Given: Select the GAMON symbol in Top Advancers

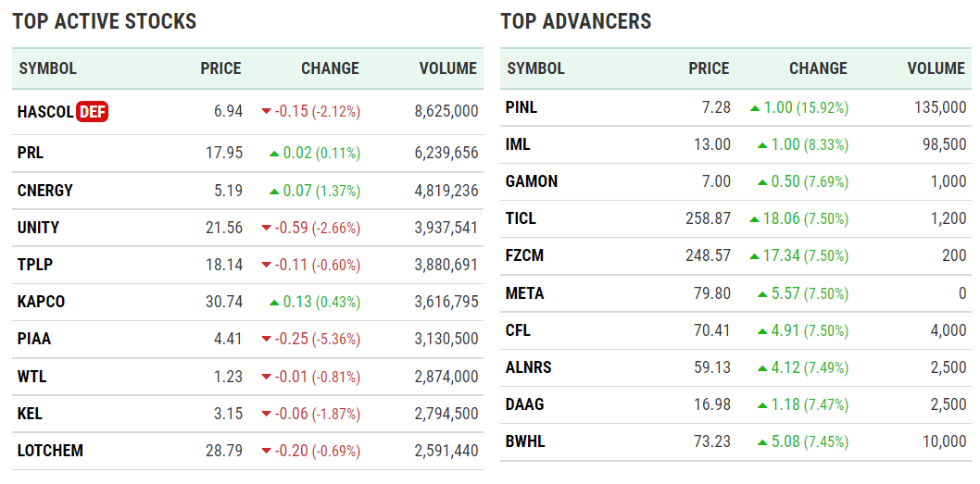Looking at the screenshot, I should point(532,181).
